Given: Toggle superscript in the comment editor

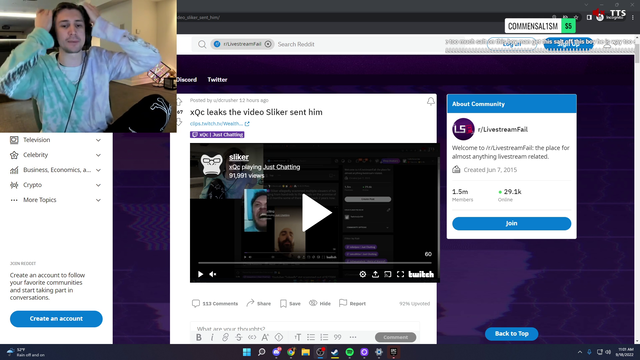Looking at the screenshot, I should click(x=265, y=337).
